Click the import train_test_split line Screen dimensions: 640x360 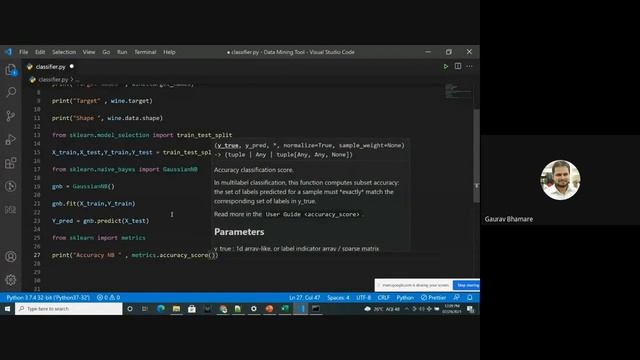coord(142,135)
